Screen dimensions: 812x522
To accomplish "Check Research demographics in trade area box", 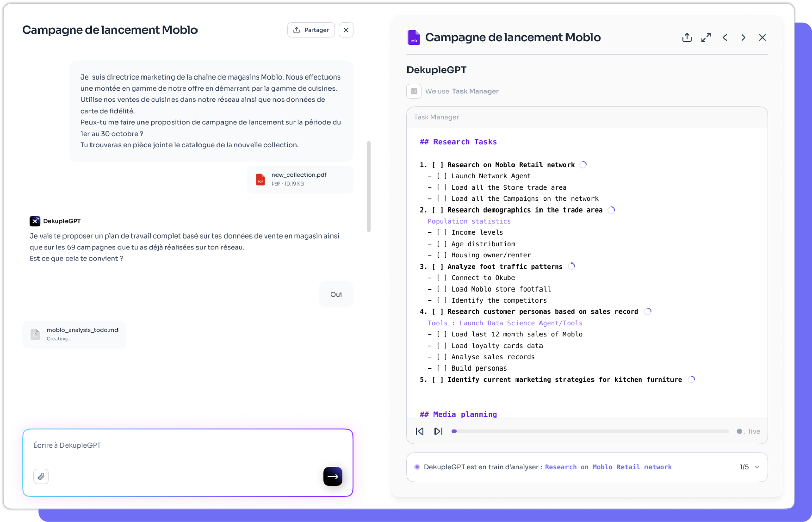I will coord(438,210).
